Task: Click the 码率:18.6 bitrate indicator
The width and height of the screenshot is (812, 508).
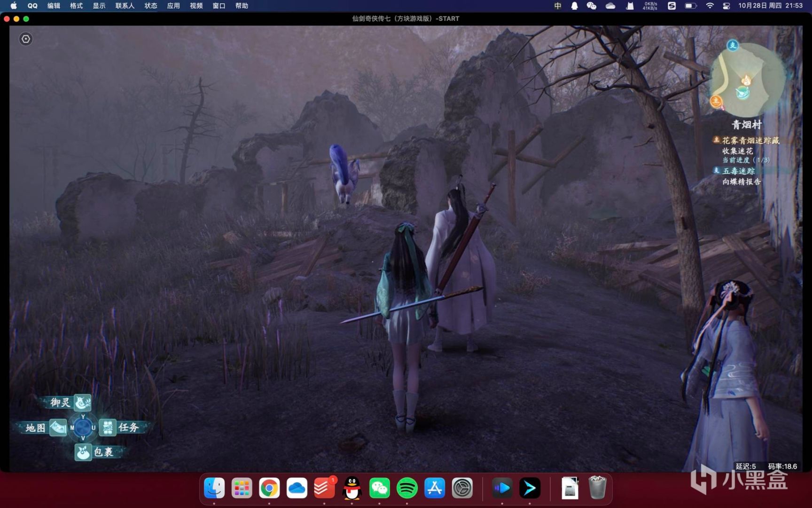Action: (782, 466)
